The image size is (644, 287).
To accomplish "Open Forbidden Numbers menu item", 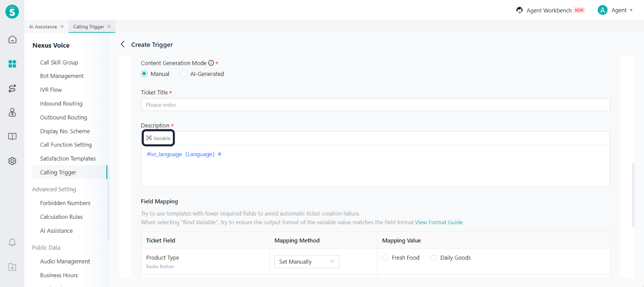I will pos(65,203).
